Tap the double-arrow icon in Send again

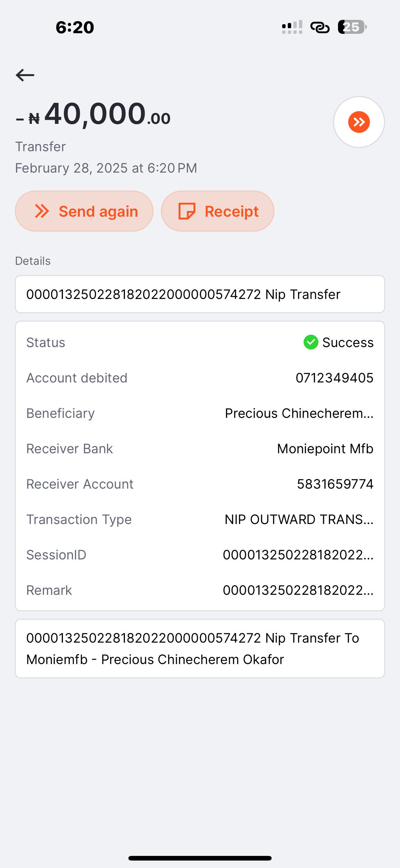point(42,211)
